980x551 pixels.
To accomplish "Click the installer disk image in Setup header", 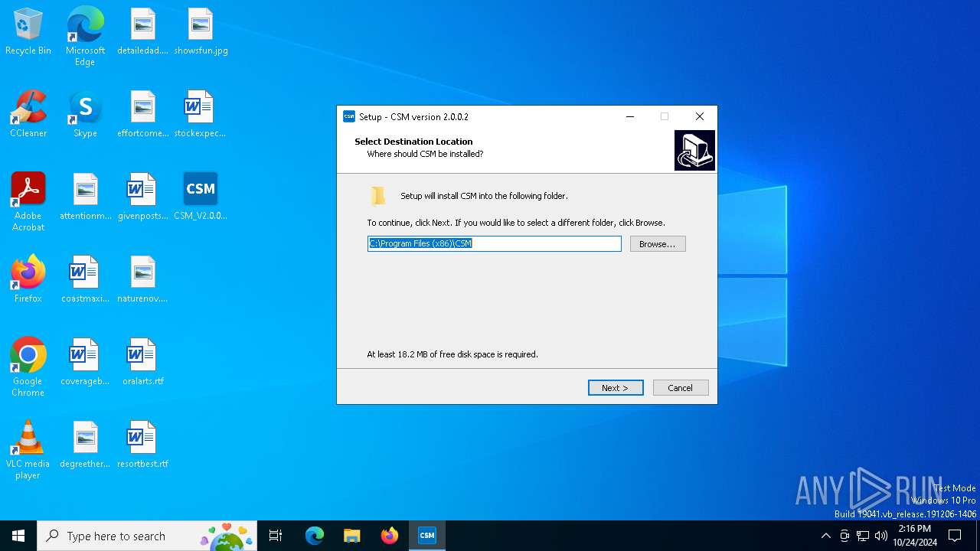I will [694, 150].
